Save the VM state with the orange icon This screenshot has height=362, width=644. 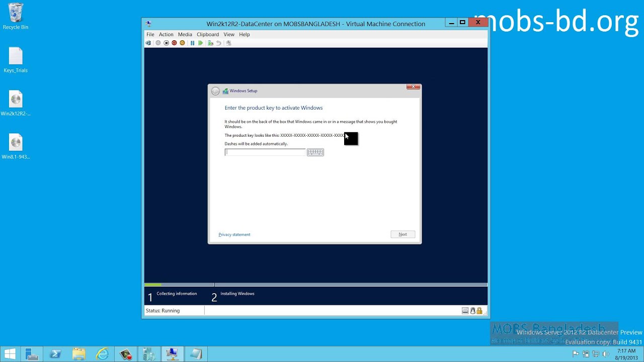(x=182, y=43)
